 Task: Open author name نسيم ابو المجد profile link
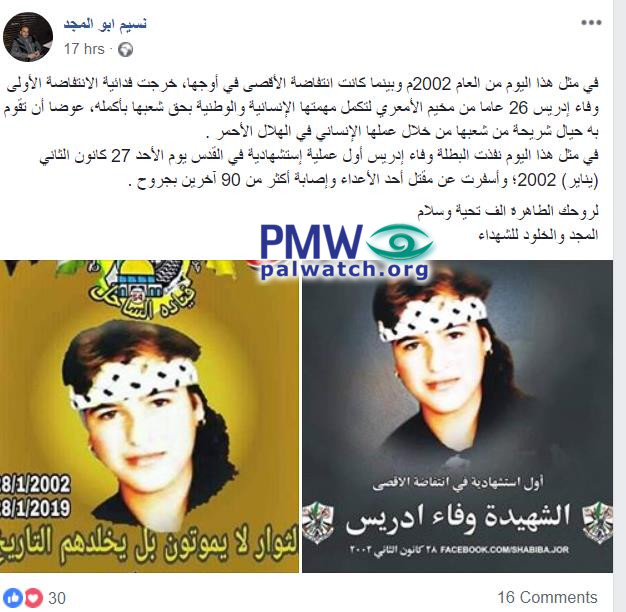click(105, 24)
